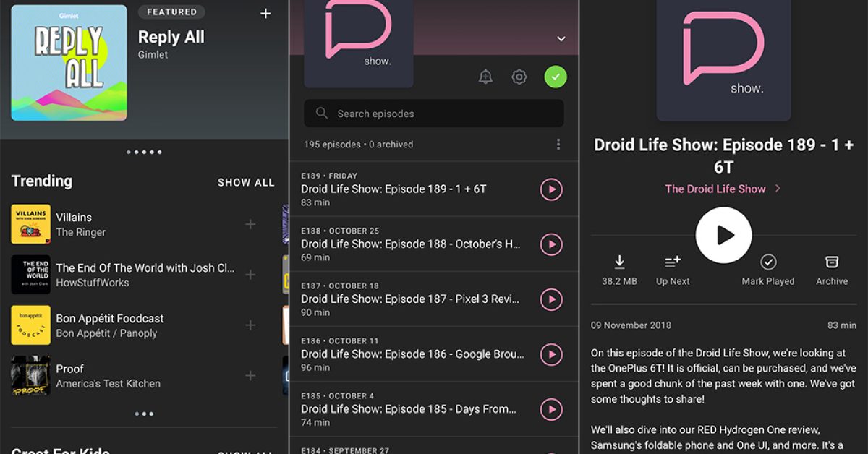Archive the current episode
Screen dimensions: 868x454
pyautogui.click(x=832, y=270)
